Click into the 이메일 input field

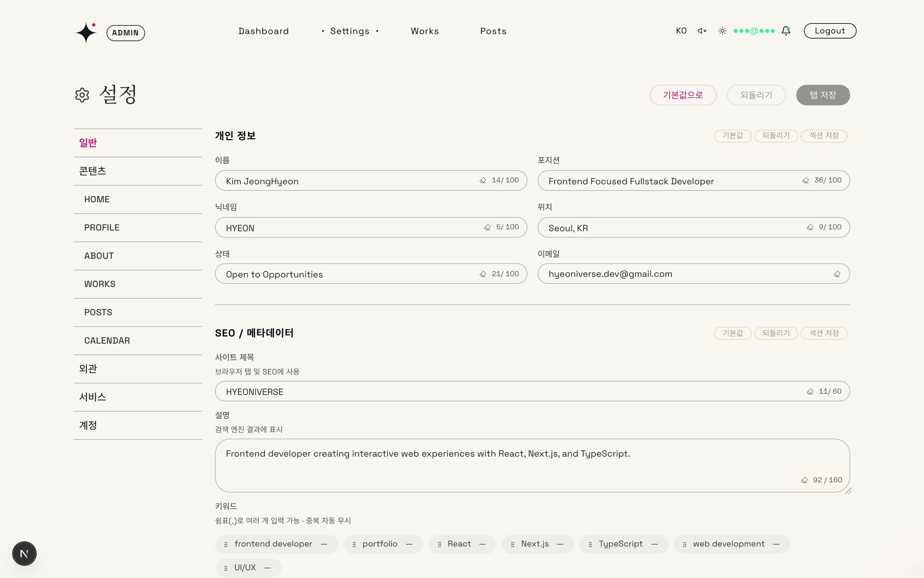(693, 274)
